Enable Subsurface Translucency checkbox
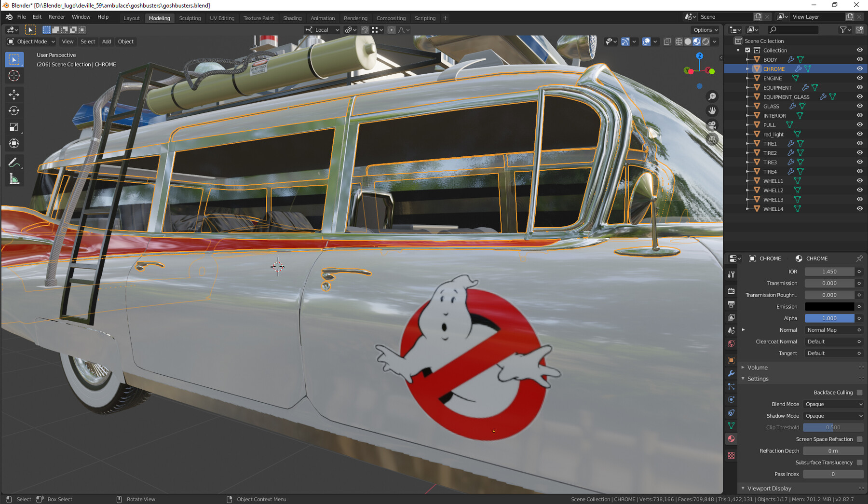The image size is (868, 504). (859, 463)
